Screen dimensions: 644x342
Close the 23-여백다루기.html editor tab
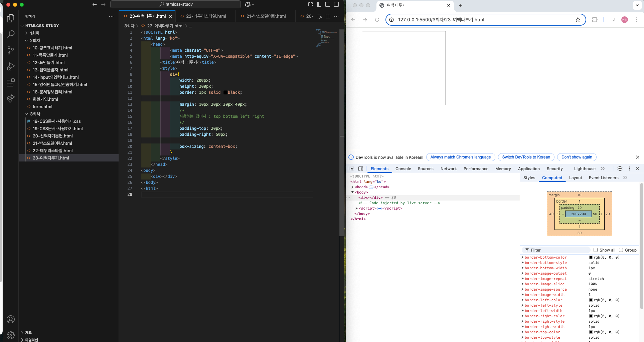click(x=171, y=16)
